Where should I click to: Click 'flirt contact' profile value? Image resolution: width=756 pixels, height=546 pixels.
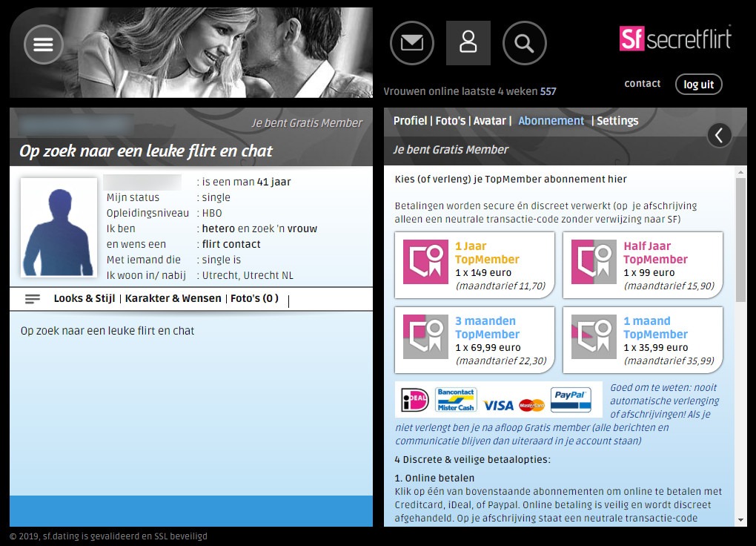[231, 244]
